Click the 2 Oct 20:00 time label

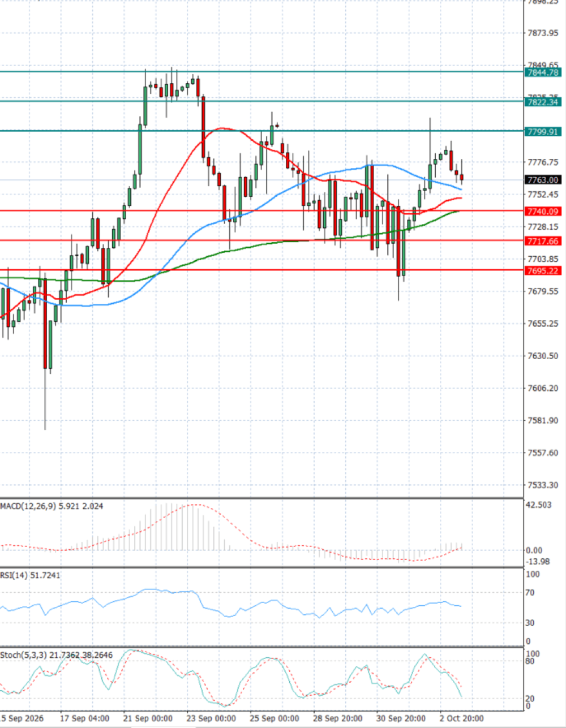(x=462, y=718)
